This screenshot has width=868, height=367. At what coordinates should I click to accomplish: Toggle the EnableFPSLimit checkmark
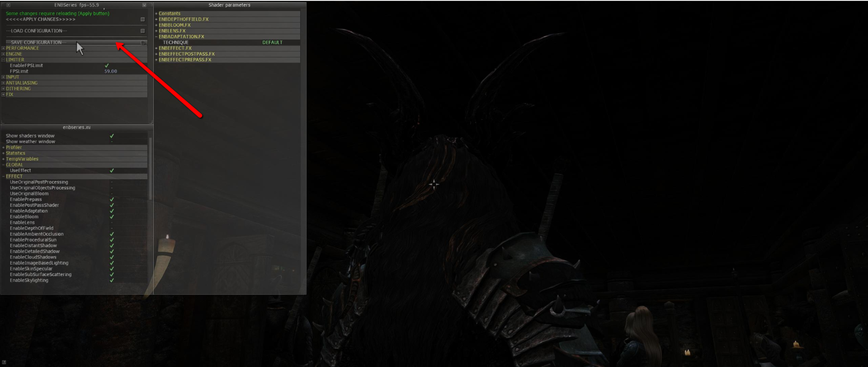[107, 66]
